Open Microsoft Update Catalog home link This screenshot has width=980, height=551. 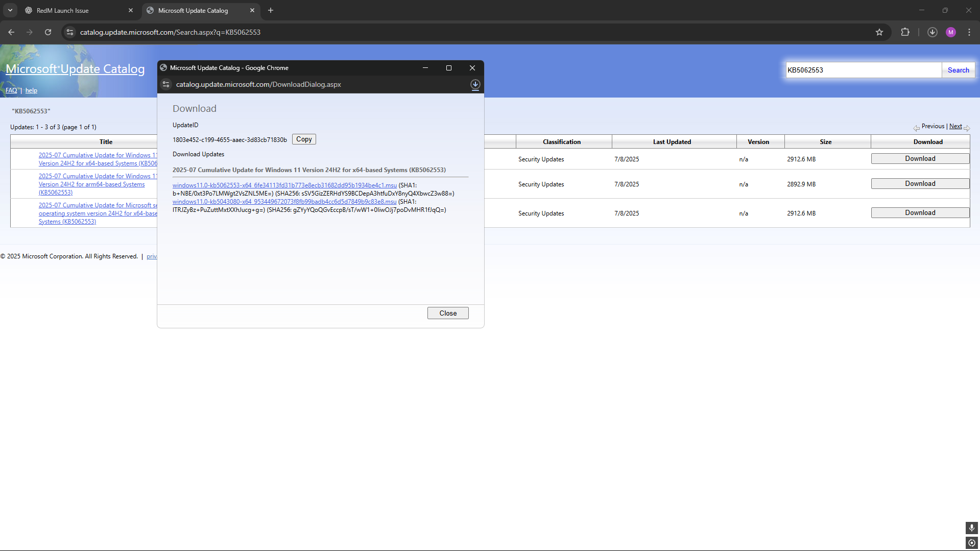tap(75, 69)
